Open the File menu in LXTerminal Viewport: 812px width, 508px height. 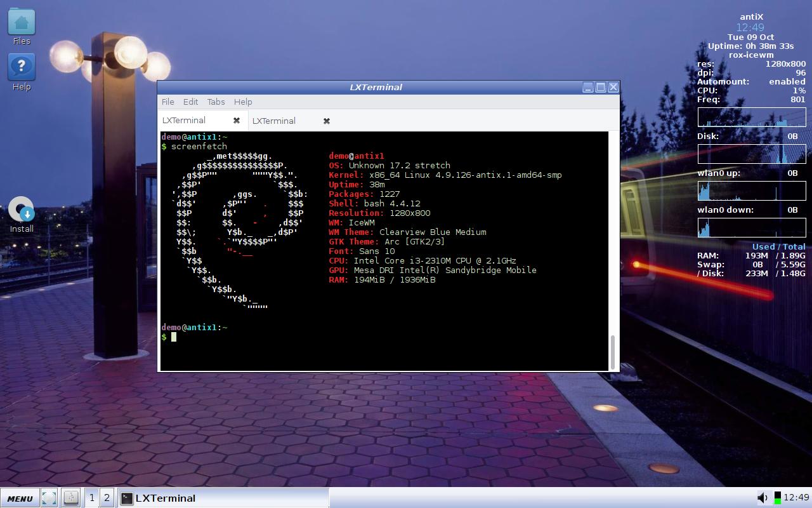[167, 102]
